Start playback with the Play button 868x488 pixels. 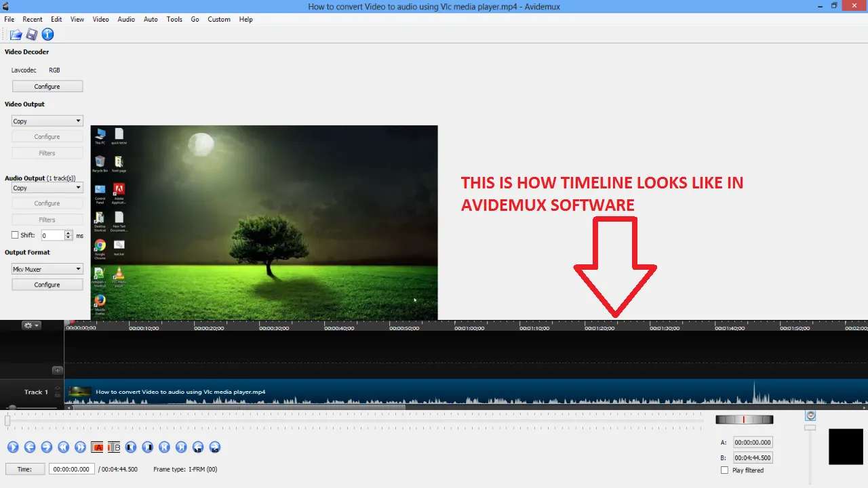(13, 447)
